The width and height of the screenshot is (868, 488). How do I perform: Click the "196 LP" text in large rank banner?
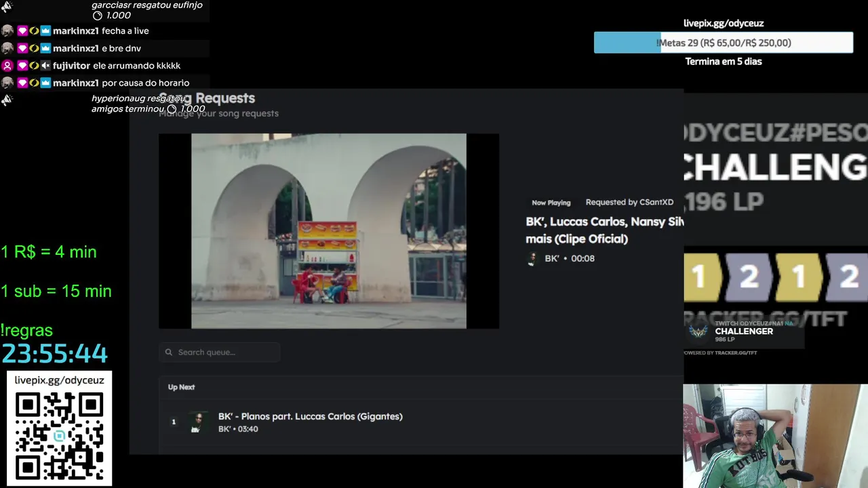point(724,201)
